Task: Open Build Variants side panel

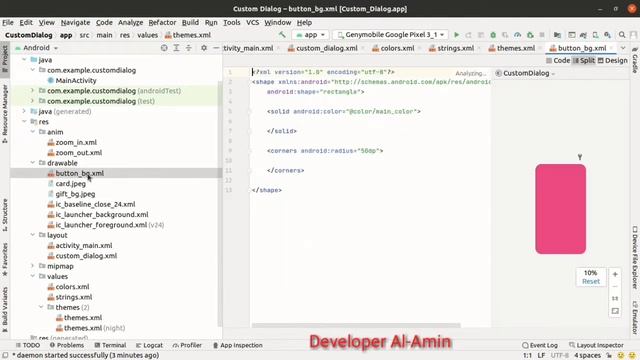Action: pos(5,309)
